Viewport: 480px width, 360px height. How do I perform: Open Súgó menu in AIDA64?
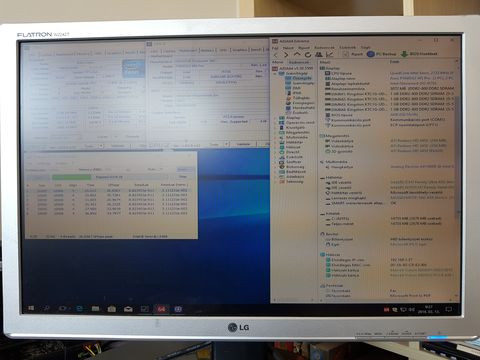(x=366, y=48)
